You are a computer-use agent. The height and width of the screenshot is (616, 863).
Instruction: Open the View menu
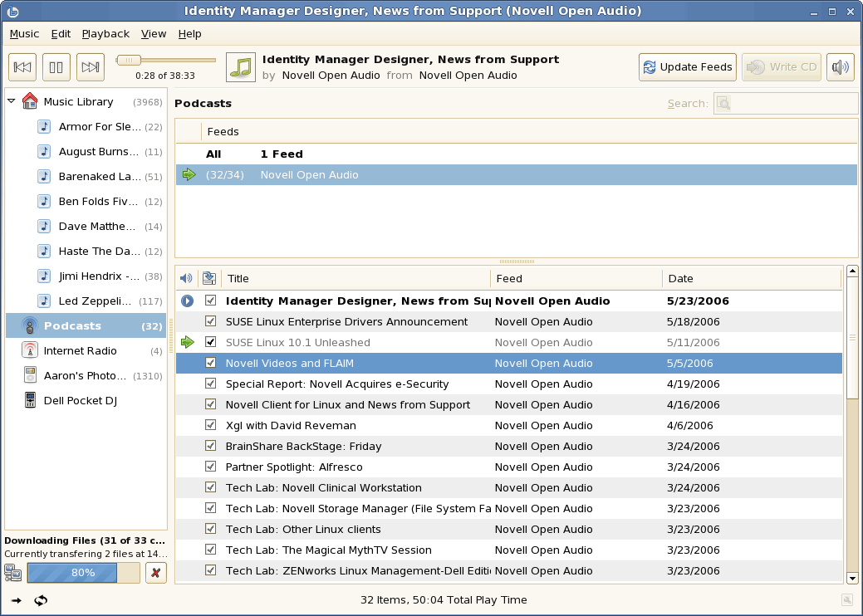click(154, 34)
